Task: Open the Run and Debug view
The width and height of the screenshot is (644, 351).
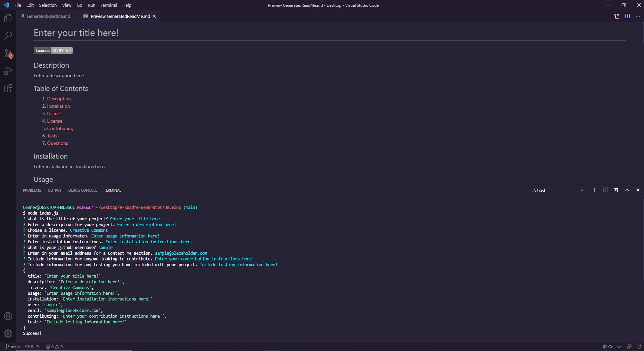Action: [8, 71]
